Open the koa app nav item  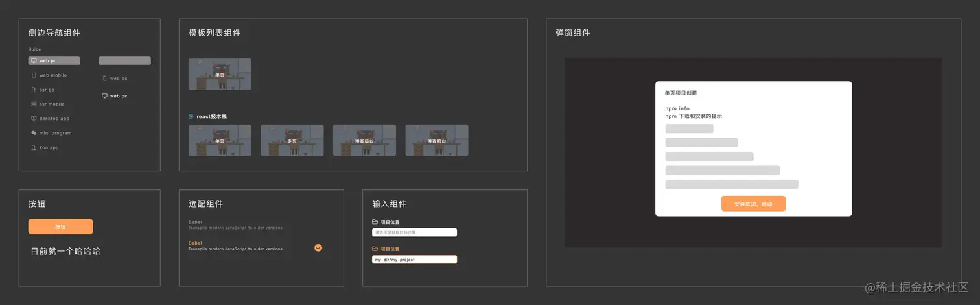point(45,147)
